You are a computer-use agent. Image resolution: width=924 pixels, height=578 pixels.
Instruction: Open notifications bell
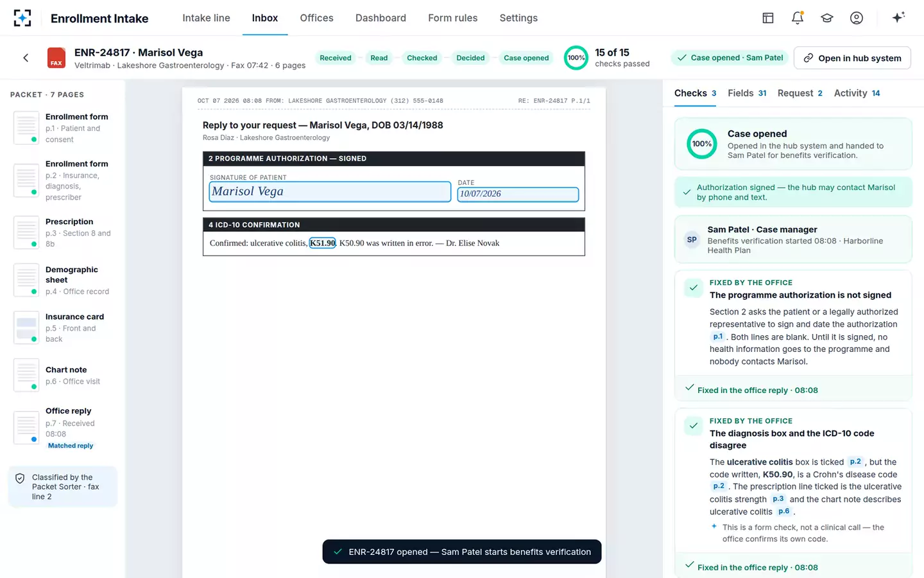pos(797,18)
